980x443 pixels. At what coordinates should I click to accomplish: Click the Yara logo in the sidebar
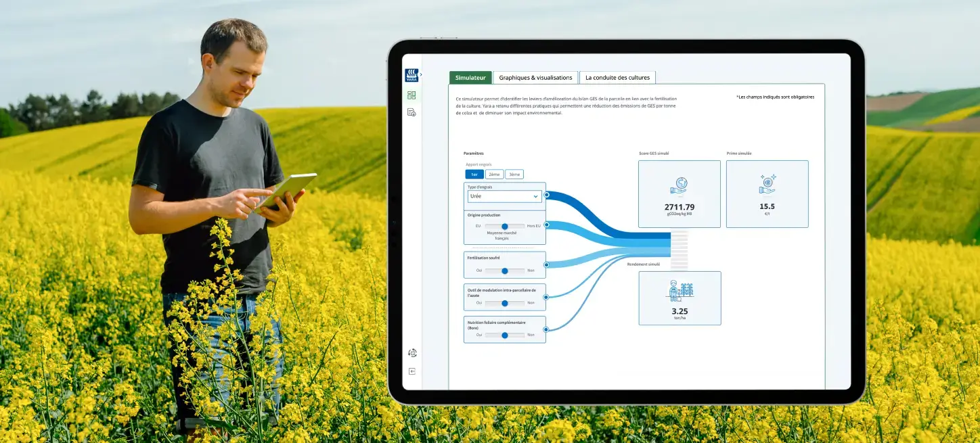[x=411, y=75]
